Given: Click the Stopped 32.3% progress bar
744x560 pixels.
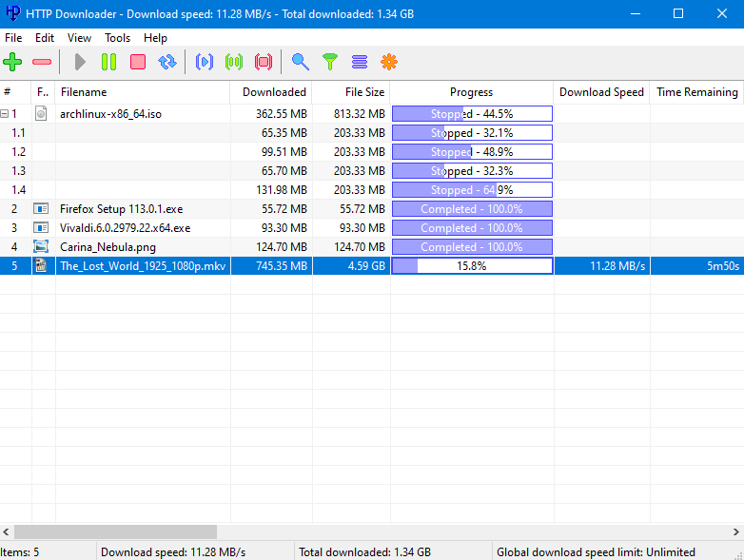Looking at the screenshot, I should tap(472, 171).
